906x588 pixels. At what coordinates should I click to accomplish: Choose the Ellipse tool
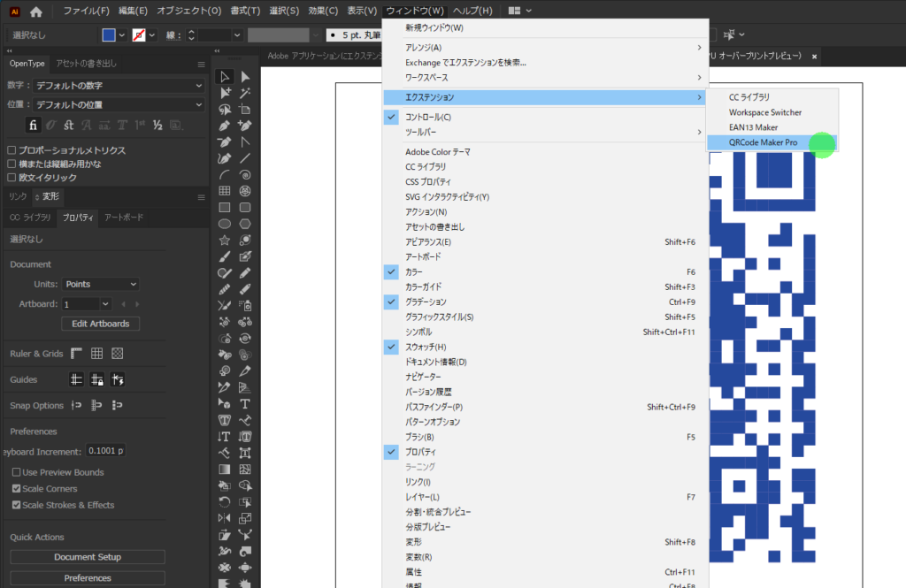click(225, 224)
